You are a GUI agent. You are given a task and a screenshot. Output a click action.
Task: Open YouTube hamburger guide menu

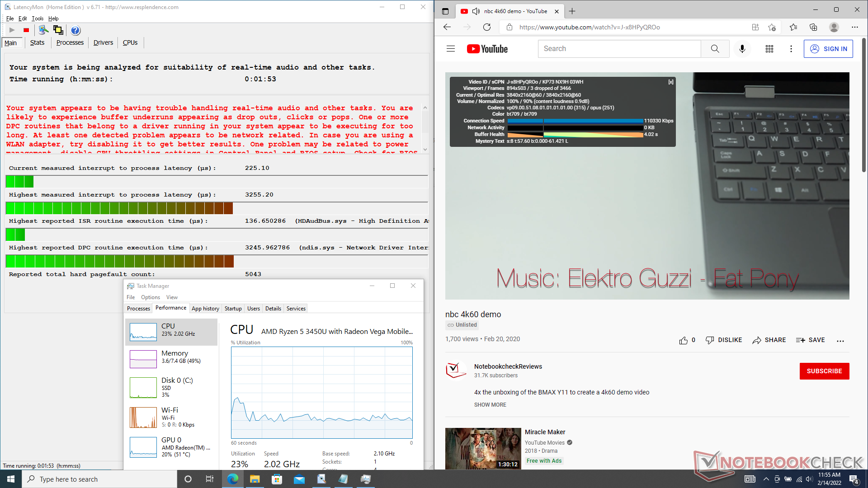click(x=451, y=49)
